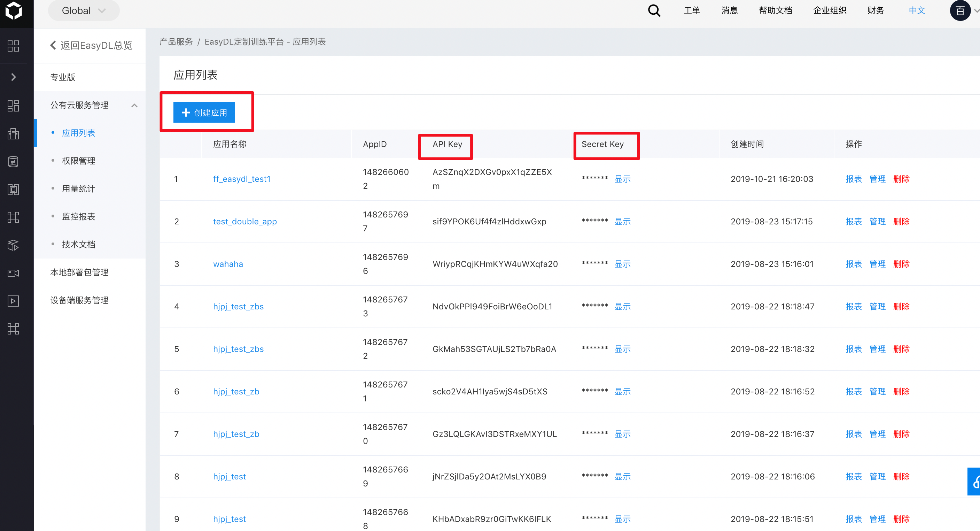
Task: Delete the wahaha application
Action: click(x=901, y=264)
